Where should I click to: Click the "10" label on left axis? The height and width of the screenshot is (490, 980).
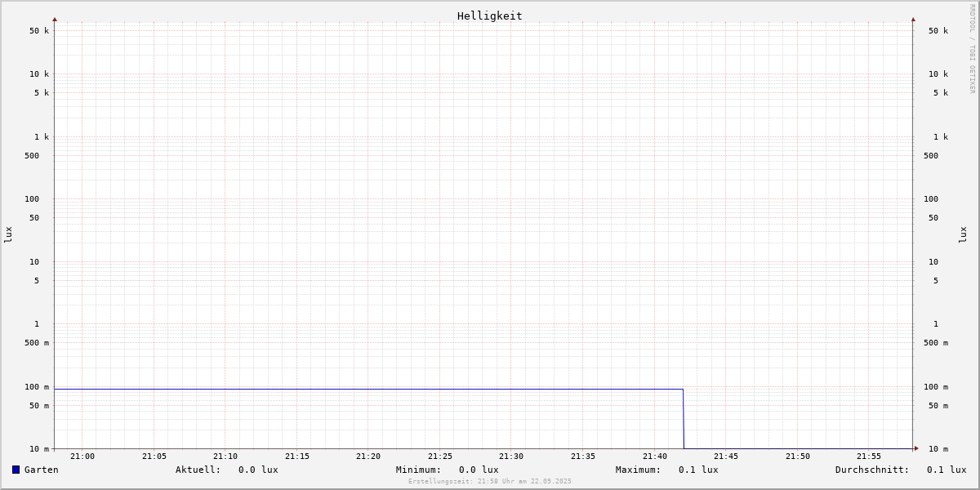(x=34, y=262)
